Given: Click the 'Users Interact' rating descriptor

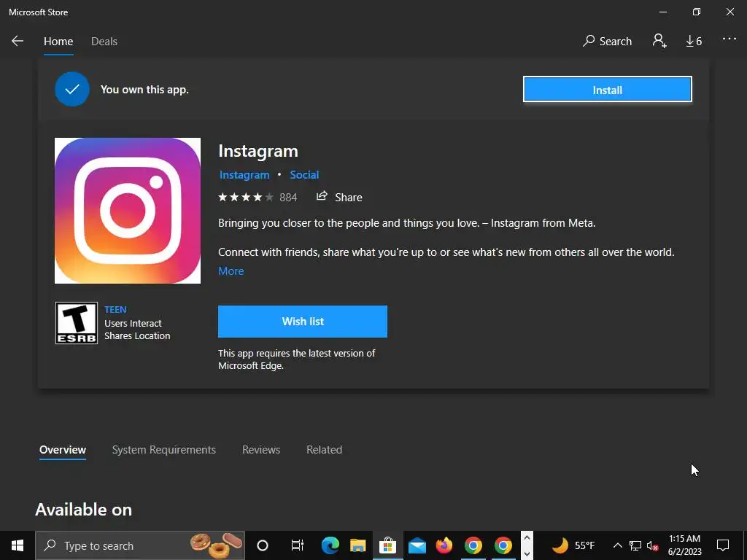Looking at the screenshot, I should [x=133, y=323].
